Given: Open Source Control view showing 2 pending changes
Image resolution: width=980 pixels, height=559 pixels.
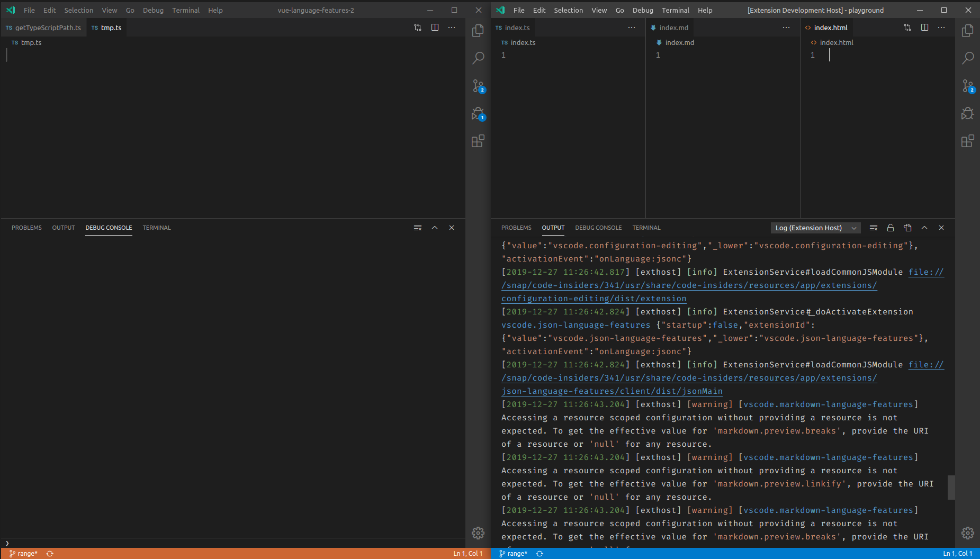Looking at the screenshot, I should point(478,86).
